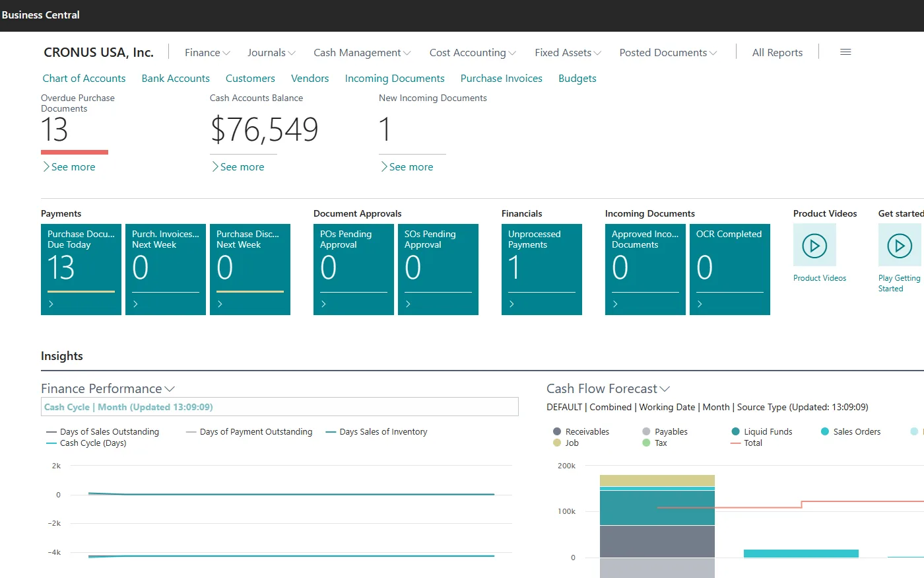The width and height of the screenshot is (924, 578).
Task: Play the Product Videos icon tile
Action: tap(814, 245)
